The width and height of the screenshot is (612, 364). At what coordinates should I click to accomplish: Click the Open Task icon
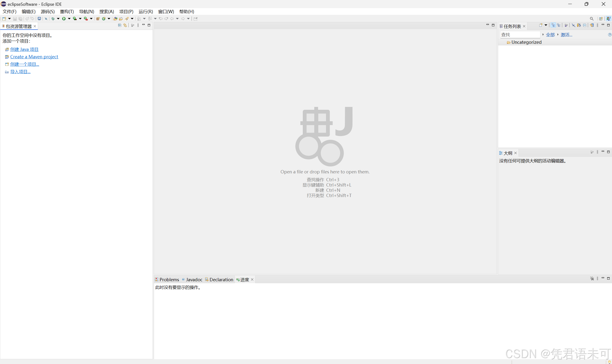[121, 19]
